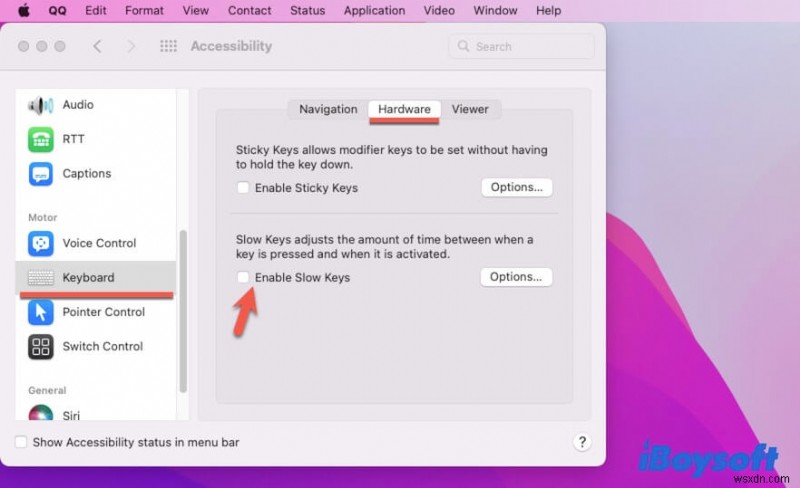
Task: Open Slow Keys Options button
Action: [516, 277]
